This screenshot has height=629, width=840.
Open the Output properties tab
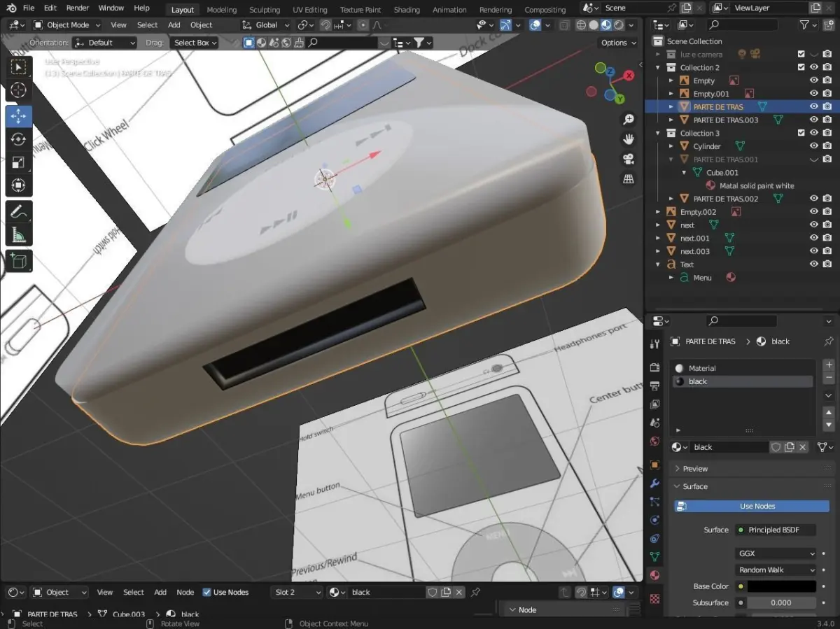tap(654, 386)
